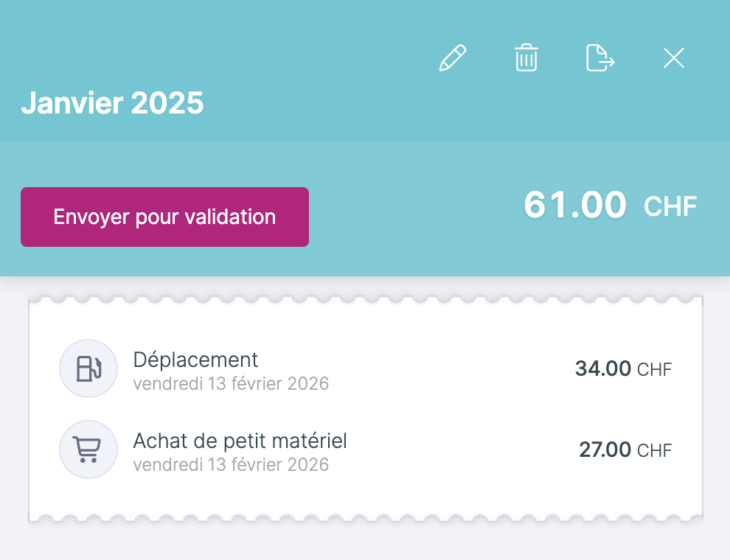This screenshot has height=560, width=730.
Task: Click the 27.00 amount figure
Action: 605,449
